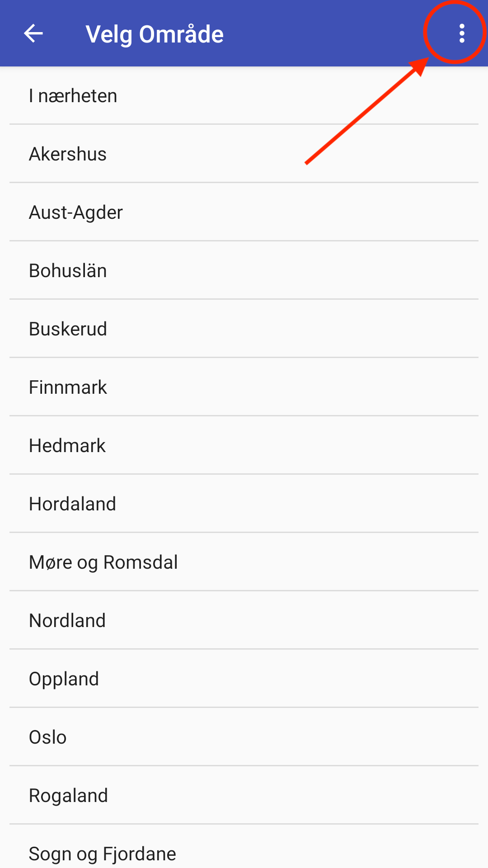Choose Akershus from the list
The image size is (488, 868).
pos(244,154)
